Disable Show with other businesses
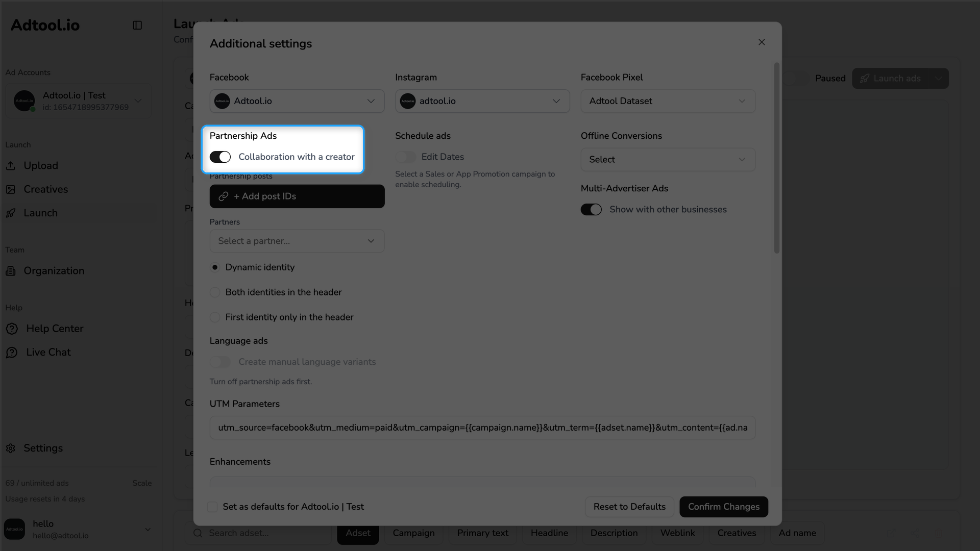Screen dimensions: 980x551 click(x=591, y=210)
